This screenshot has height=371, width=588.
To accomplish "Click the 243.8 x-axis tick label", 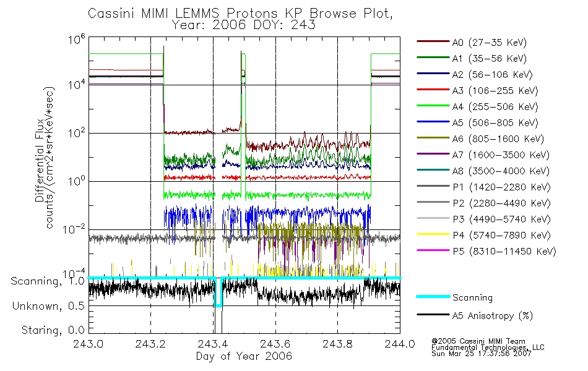I will coord(337,344).
